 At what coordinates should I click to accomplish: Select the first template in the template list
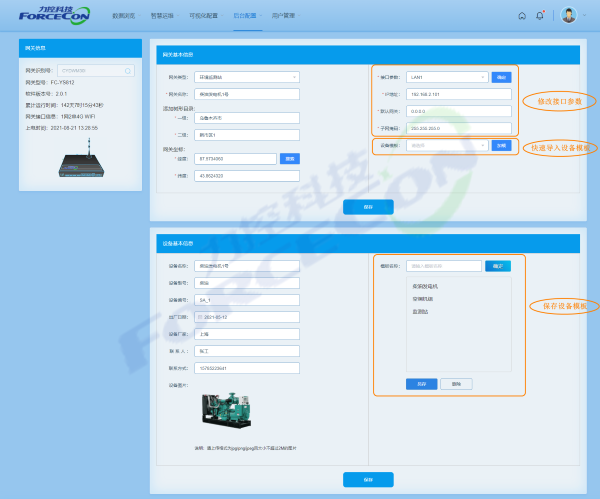pyautogui.click(x=425, y=286)
